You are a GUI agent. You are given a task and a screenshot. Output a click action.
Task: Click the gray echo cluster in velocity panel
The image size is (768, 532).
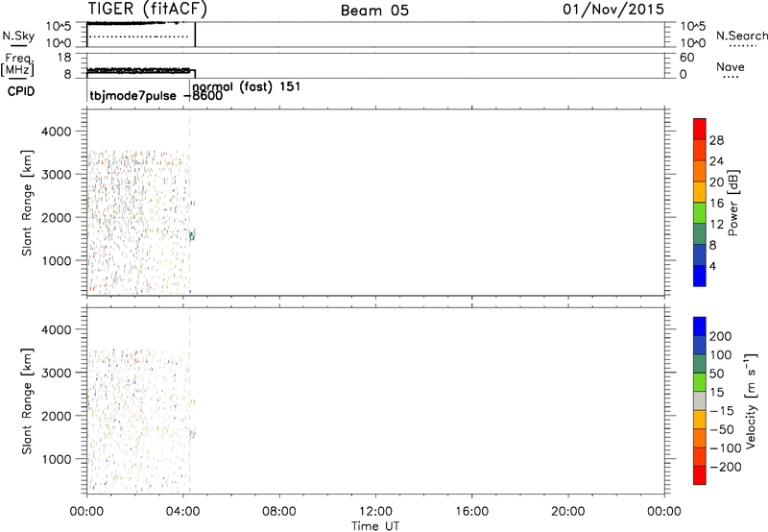193,434
